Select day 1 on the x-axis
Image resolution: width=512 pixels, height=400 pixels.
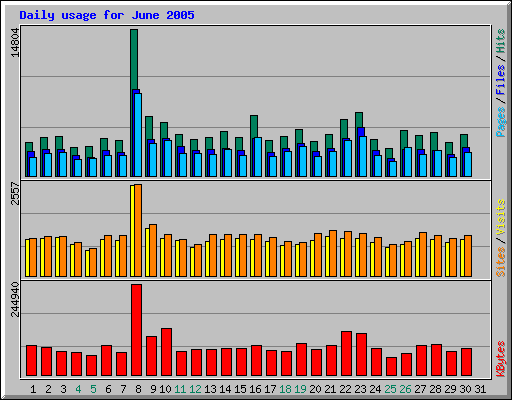(x=33, y=389)
